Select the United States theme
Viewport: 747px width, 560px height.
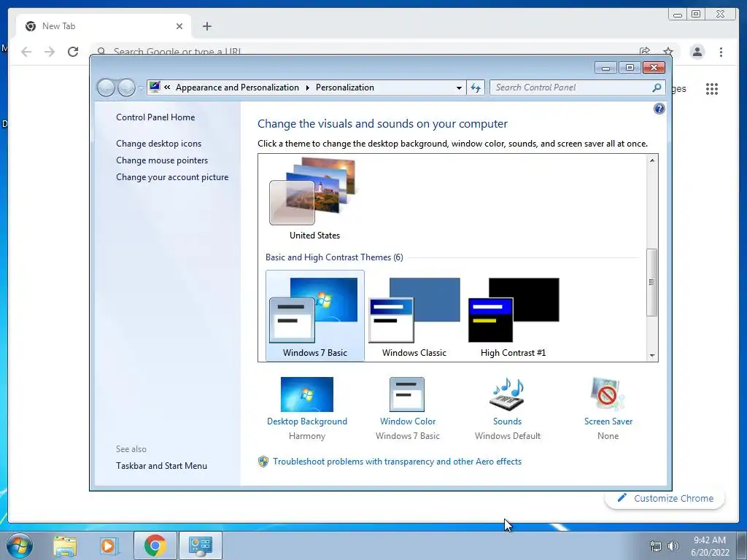[x=314, y=199]
